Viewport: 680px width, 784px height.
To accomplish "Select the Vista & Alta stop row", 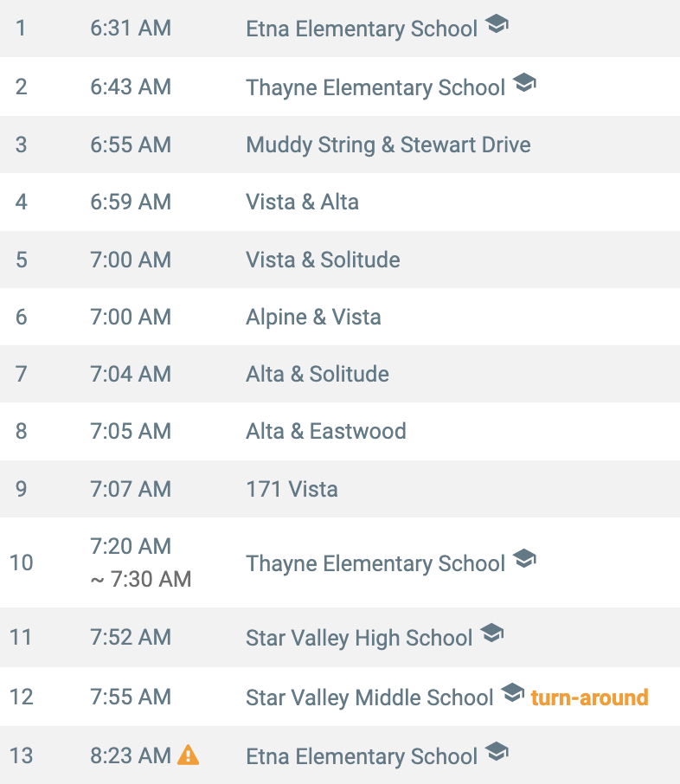I will 340,202.
